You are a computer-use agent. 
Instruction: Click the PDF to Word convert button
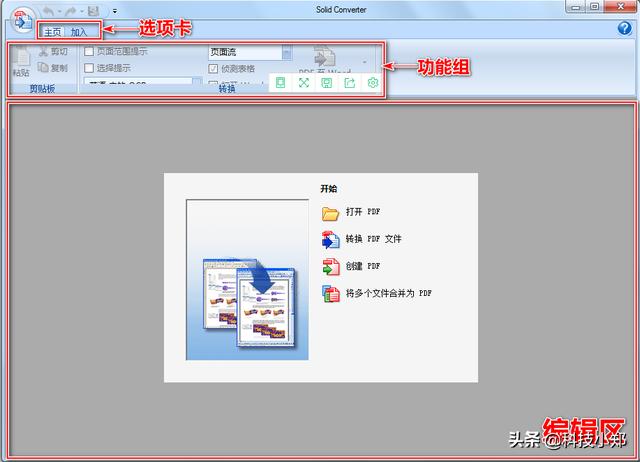coord(324,61)
